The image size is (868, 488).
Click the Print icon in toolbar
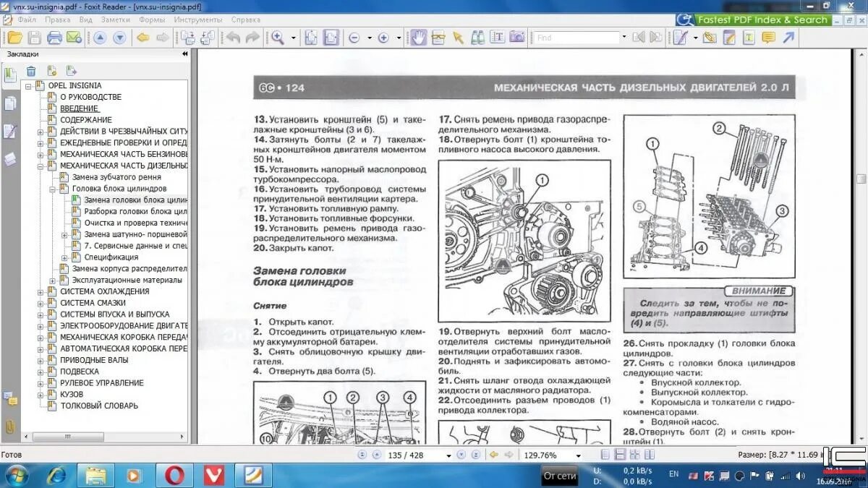(54, 38)
